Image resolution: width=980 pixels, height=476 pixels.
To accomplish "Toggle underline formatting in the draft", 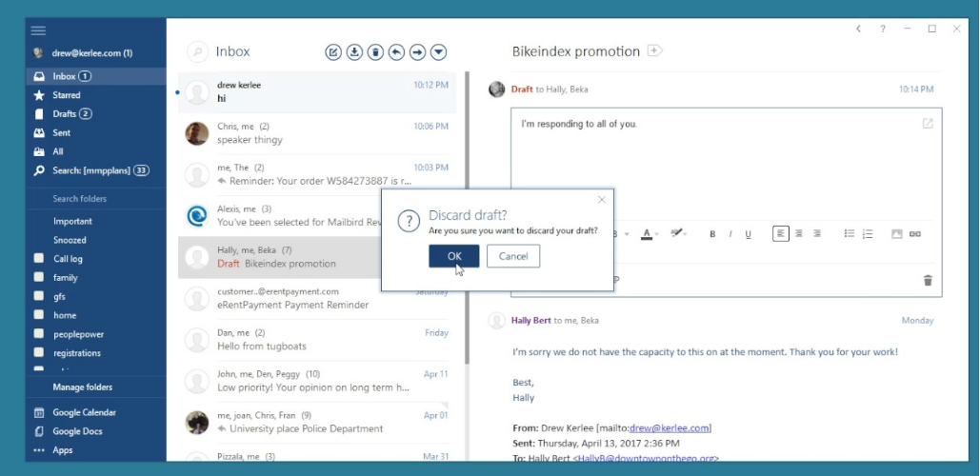I will pos(749,234).
